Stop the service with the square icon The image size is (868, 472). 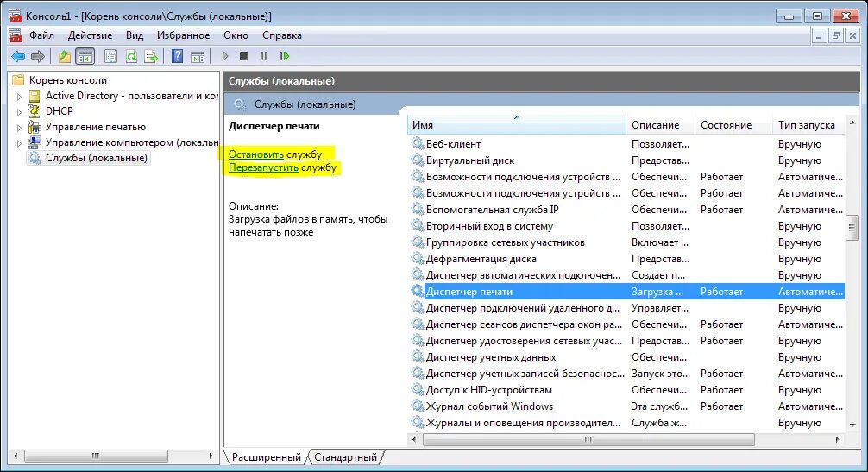click(244, 56)
